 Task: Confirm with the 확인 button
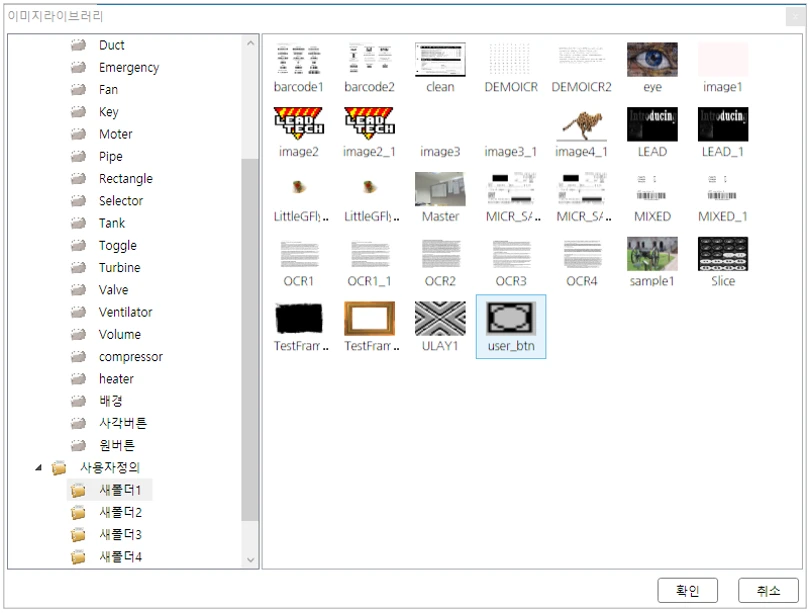[688, 590]
